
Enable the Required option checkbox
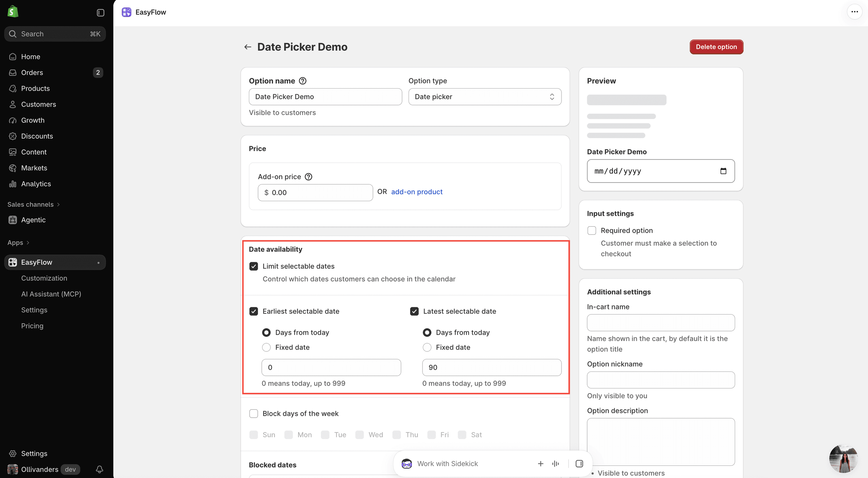tap(592, 231)
